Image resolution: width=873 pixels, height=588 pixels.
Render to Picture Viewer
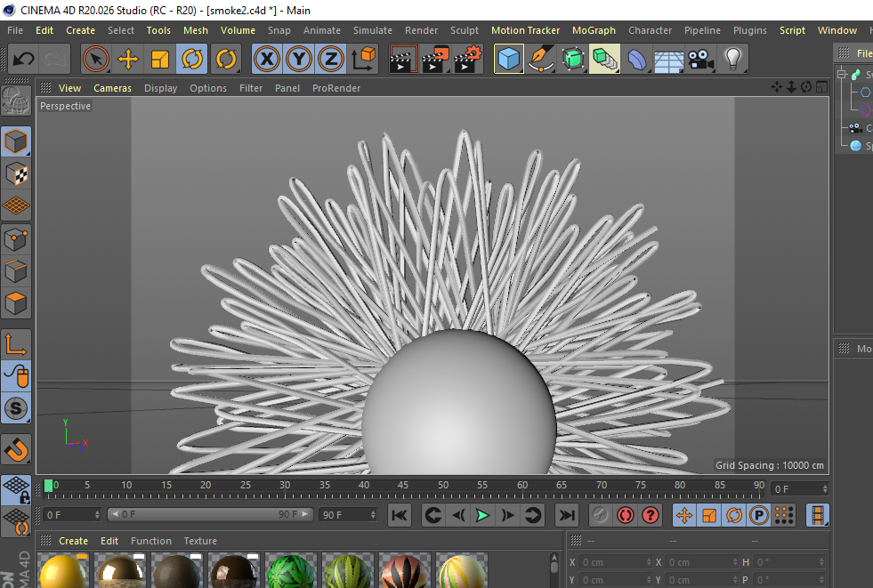coord(436,59)
